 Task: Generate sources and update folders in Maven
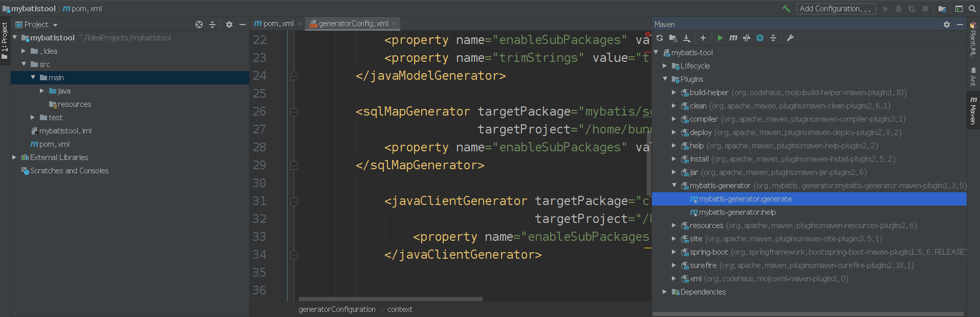click(673, 38)
